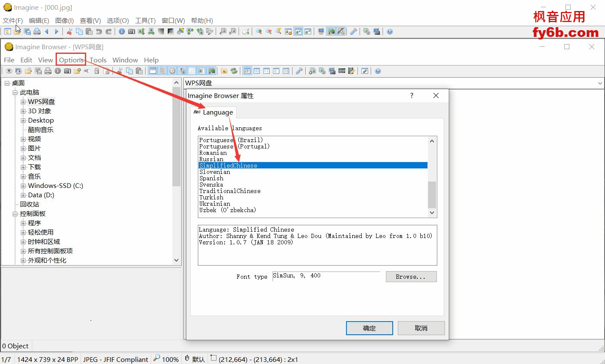Viewport: 605px width, 364px height.
Task: Click the scissors Cut icon in Imagine main toolbar
Action: (69, 31)
